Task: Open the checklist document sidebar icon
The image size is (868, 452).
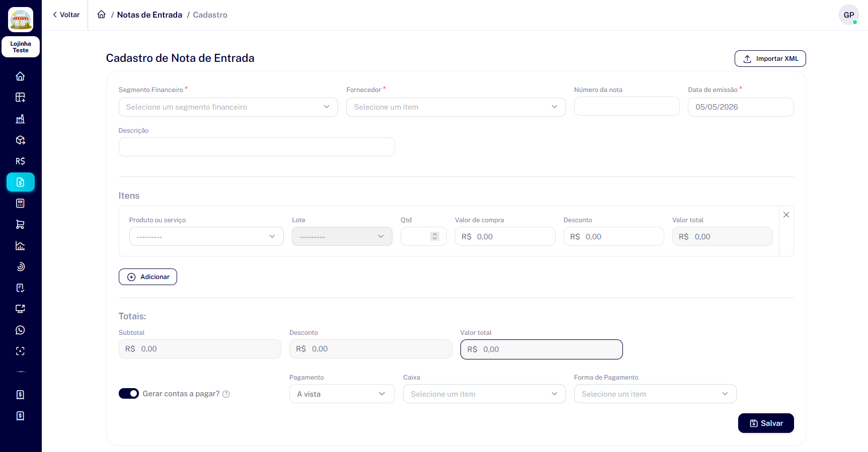Action: click(20, 288)
